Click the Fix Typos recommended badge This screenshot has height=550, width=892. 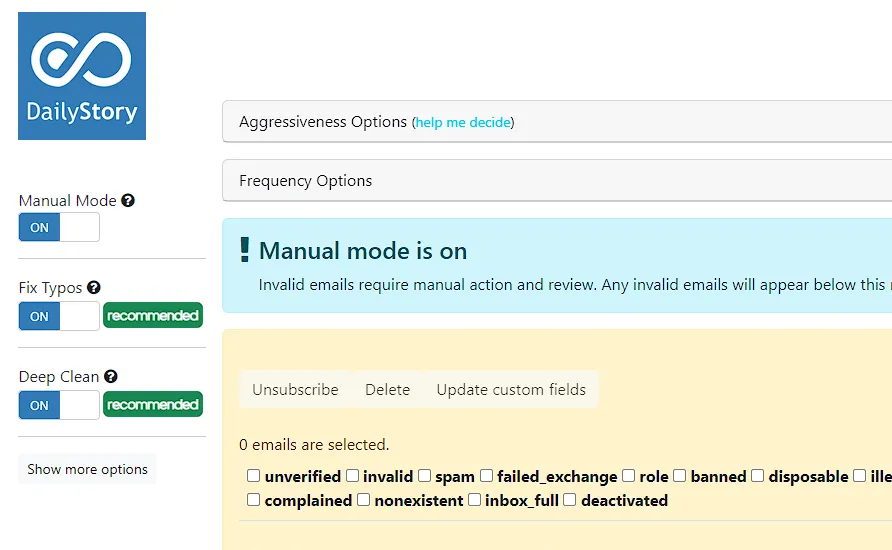[153, 315]
